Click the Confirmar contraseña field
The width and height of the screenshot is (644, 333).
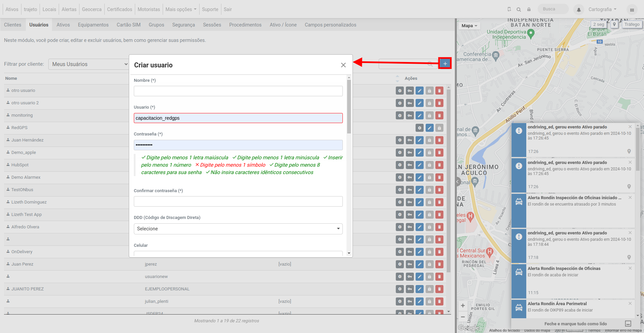(x=238, y=201)
